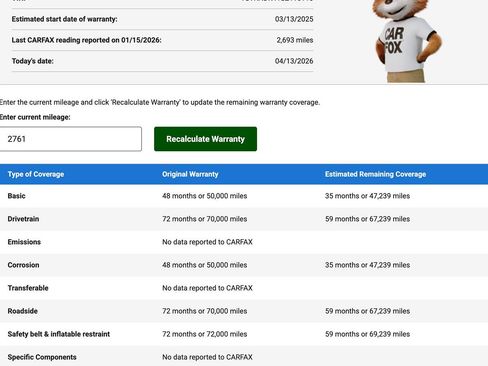The width and height of the screenshot is (488, 366).
Task: Select Basic original warranty 48 months value
Action: [205, 196]
